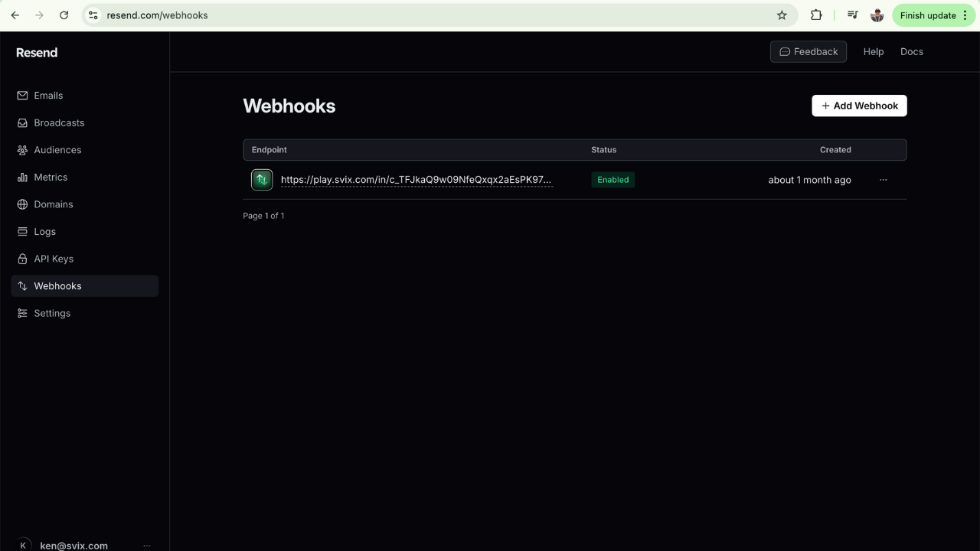Image resolution: width=980 pixels, height=551 pixels.
Task: Click the API Keys lock icon
Action: click(22, 259)
